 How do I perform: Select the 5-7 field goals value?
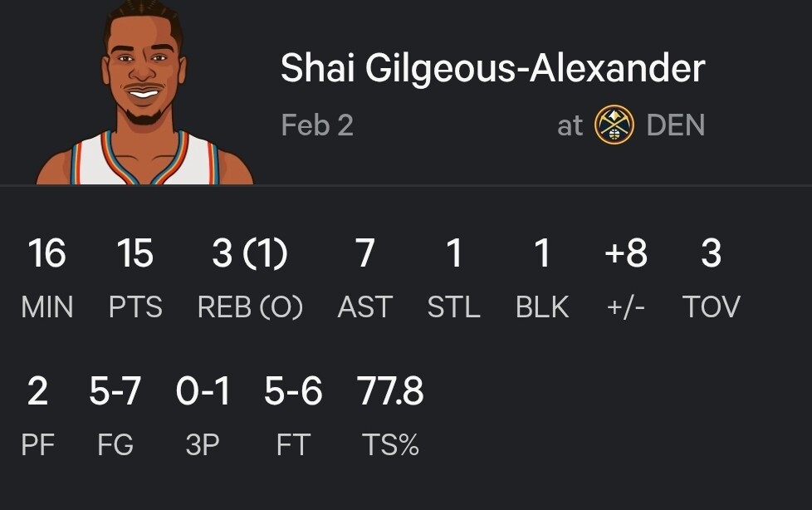tap(115, 391)
